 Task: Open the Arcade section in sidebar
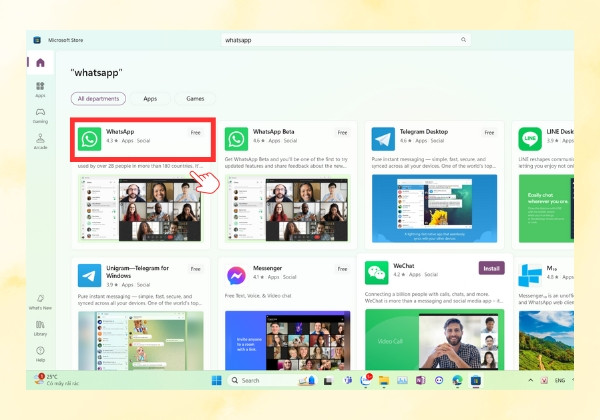pyautogui.click(x=40, y=141)
